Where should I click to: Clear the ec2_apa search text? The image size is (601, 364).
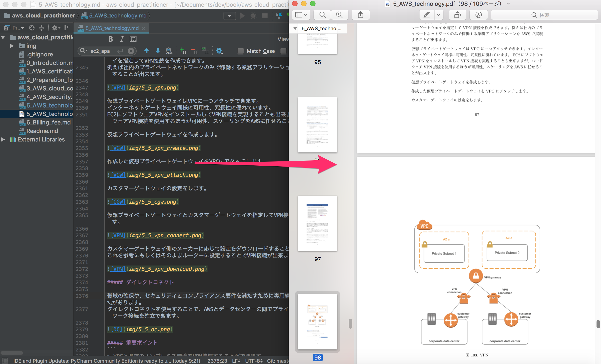click(131, 51)
